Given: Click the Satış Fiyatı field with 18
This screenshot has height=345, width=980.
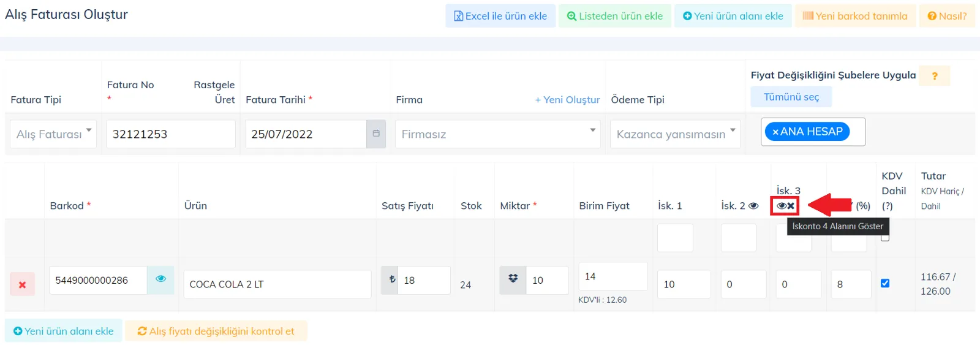Looking at the screenshot, I should [424, 280].
